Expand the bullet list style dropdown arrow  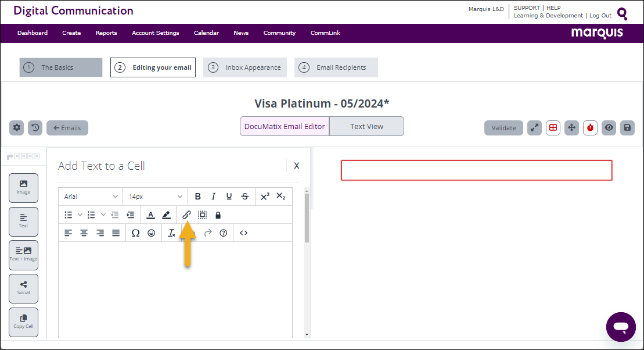[x=80, y=215]
